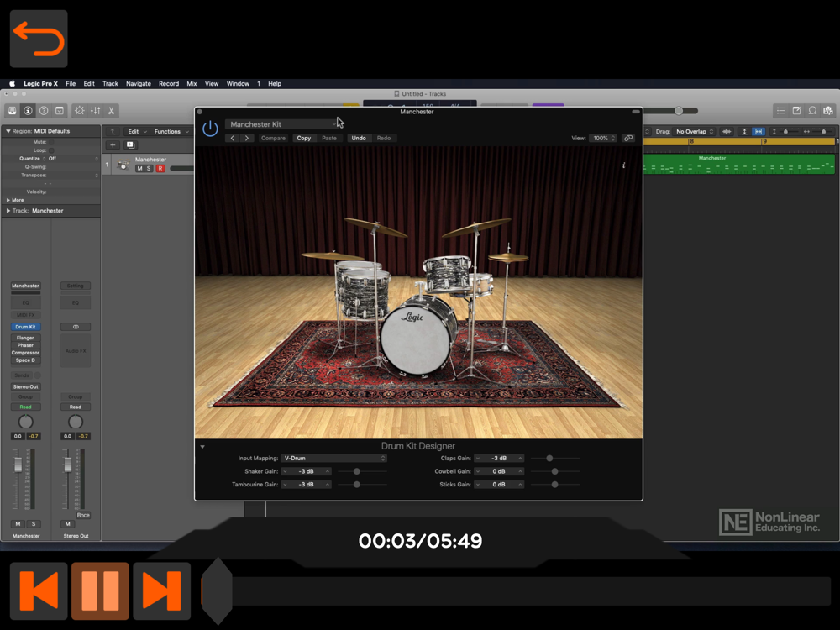Open the Input Mapping V-Drum dropdown
This screenshot has width=840, height=630.
[x=333, y=459]
